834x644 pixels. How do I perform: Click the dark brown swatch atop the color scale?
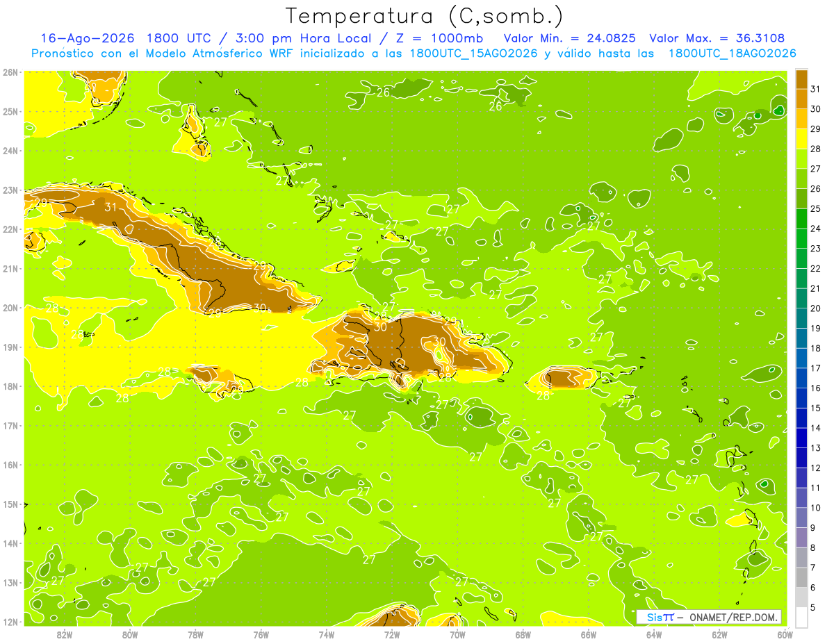[801, 79]
